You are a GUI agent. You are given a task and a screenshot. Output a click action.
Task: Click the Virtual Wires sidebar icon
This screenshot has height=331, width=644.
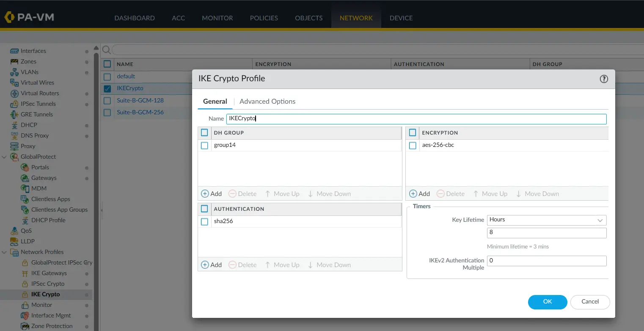click(x=14, y=83)
